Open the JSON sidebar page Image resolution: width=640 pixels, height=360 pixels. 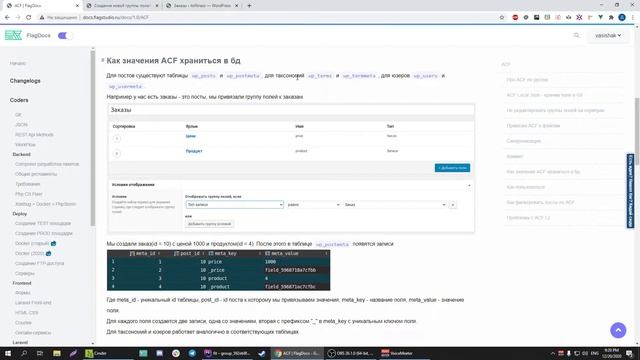click(x=21, y=124)
